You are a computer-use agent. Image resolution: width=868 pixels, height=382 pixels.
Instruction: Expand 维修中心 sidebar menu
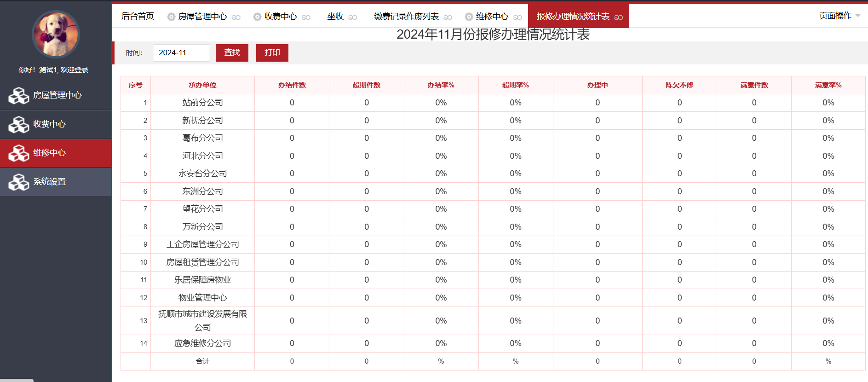tap(49, 153)
